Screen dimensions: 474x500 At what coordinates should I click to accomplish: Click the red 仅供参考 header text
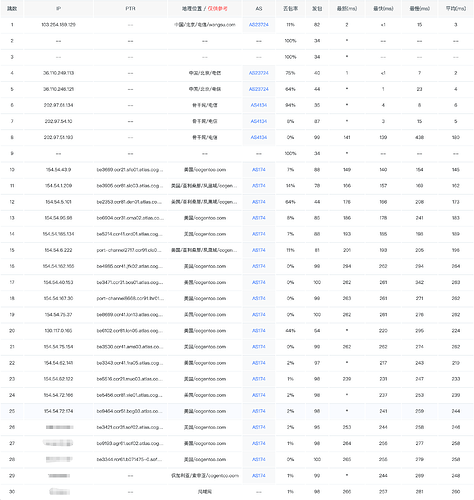pyautogui.click(x=217, y=9)
